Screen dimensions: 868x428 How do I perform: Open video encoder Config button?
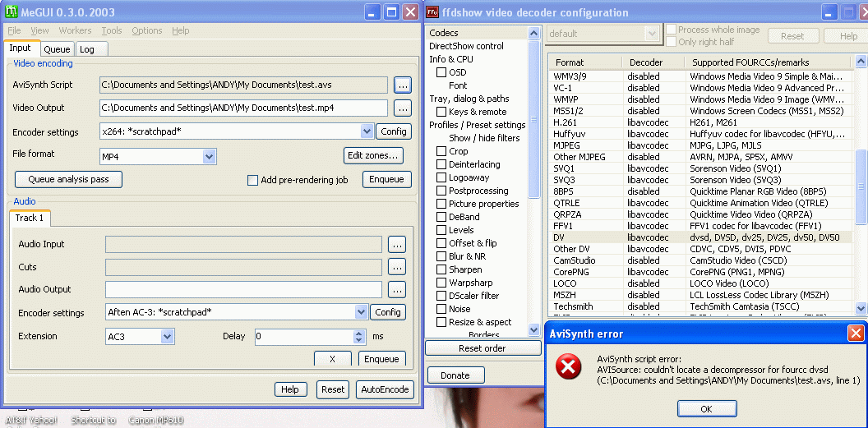[395, 131]
